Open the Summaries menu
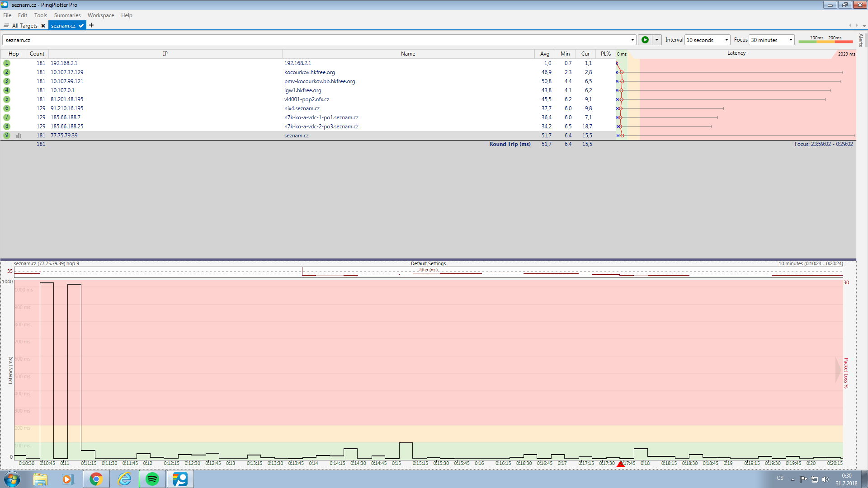This screenshot has height=488, width=868. (67, 15)
